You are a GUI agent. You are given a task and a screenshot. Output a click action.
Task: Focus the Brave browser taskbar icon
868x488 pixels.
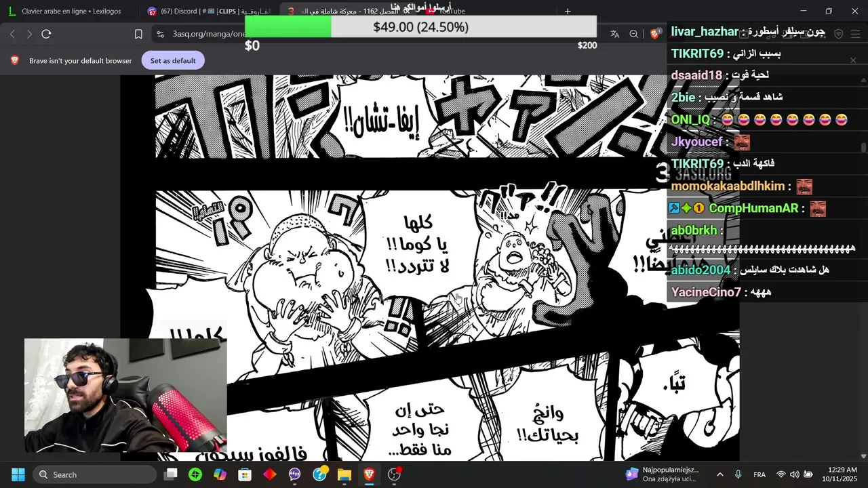tap(369, 474)
